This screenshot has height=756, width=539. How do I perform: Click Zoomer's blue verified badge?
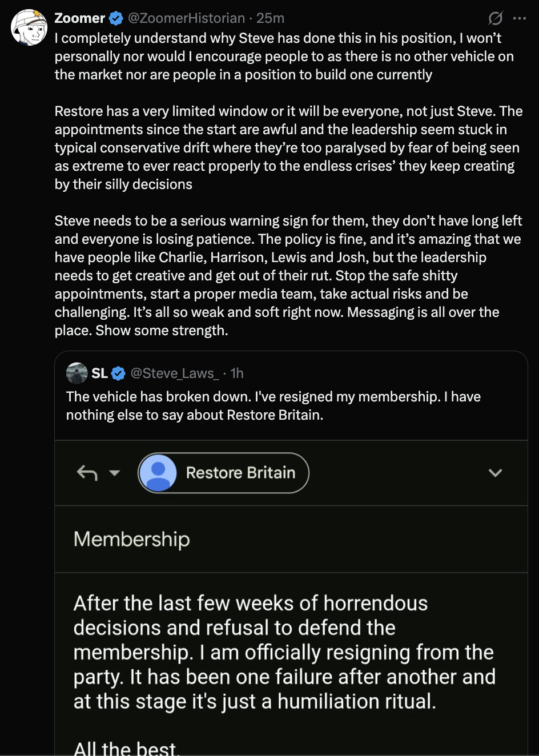(116, 19)
